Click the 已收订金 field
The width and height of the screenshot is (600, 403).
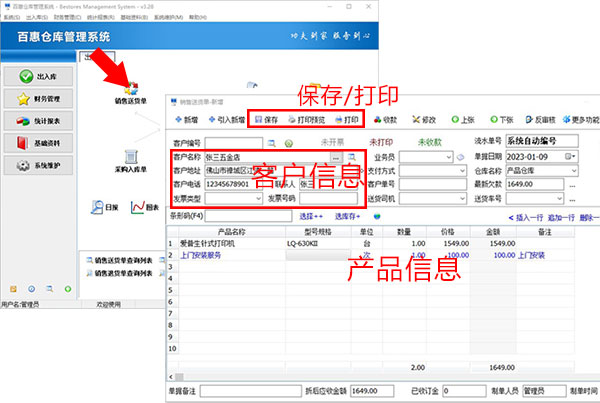click(x=464, y=391)
